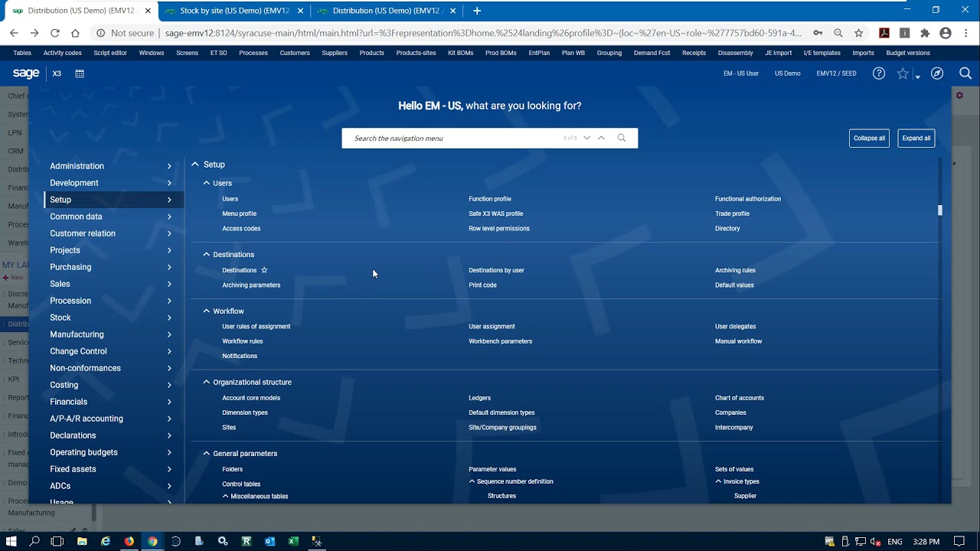This screenshot has width=980, height=551.
Task: Jump to next search result arrow
Action: 586,138
